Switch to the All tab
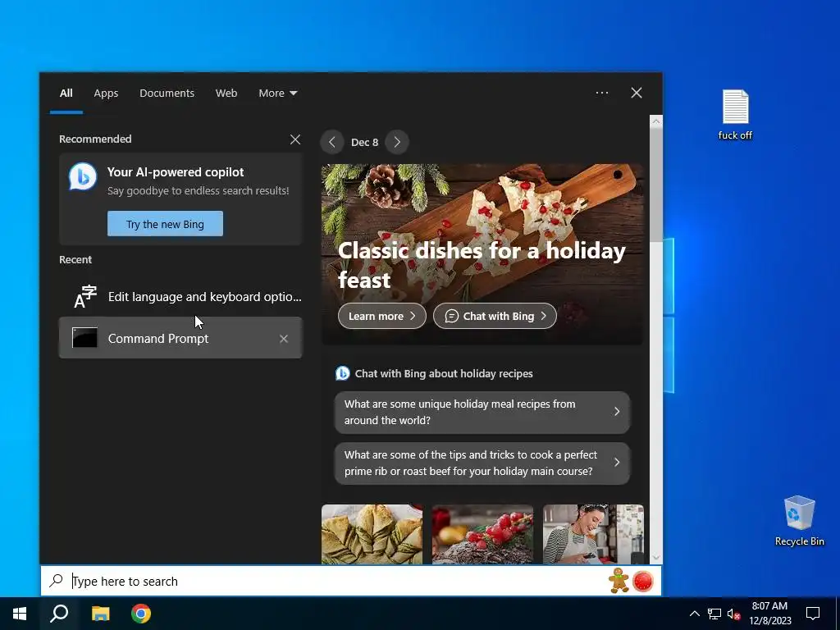The image size is (840, 630). click(x=66, y=94)
